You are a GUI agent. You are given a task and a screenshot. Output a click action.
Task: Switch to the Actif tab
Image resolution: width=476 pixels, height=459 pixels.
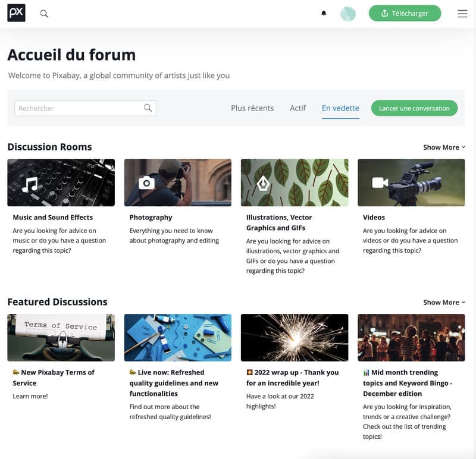pos(297,108)
